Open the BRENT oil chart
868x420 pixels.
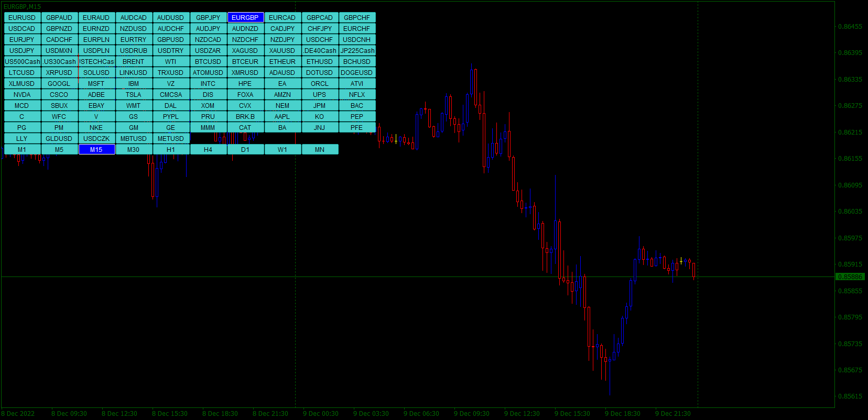point(134,62)
